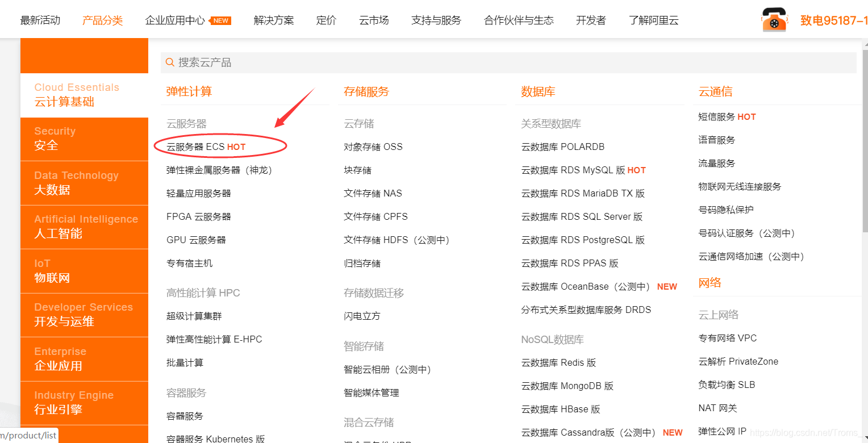Click the 搜索云产品 search field
Screen dimensions: 868x443
tap(508, 62)
